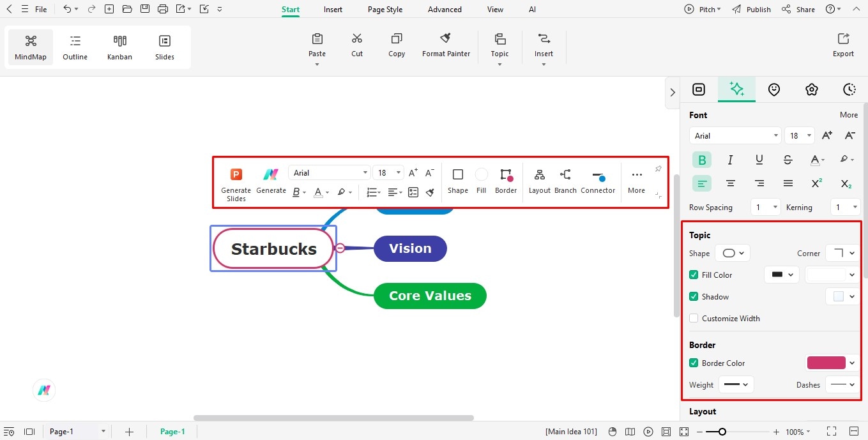Image resolution: width=868 pixels, height=440 pixels.
Task: Open Branch option in floating toolbar
Action: point(565,181)
